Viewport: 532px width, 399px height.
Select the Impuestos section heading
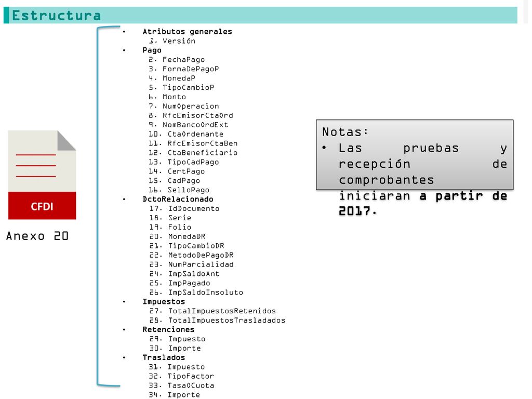tap(164, 302)
